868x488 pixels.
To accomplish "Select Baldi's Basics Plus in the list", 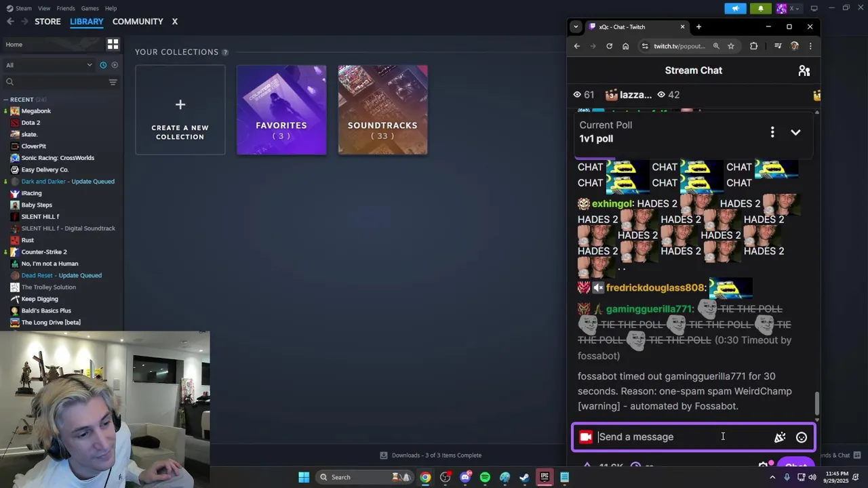I will [x=46, y=311].
